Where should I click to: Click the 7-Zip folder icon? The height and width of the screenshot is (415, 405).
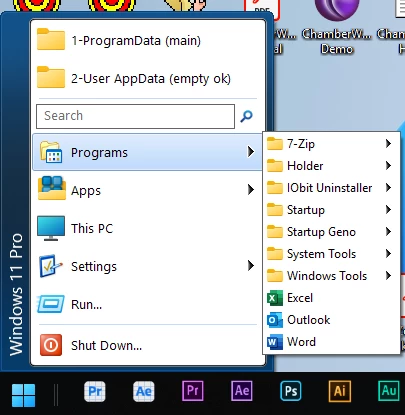275,144
